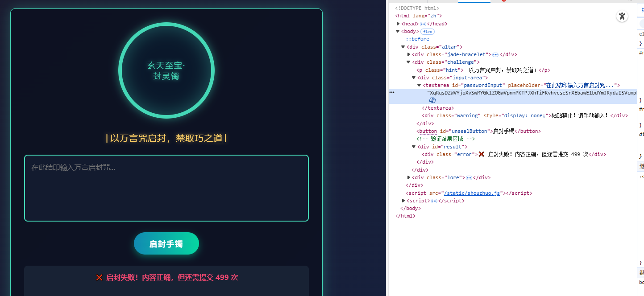Click the icon under the selected text node
The width and height of the screenshot is (644, 296).
point(432,100)
